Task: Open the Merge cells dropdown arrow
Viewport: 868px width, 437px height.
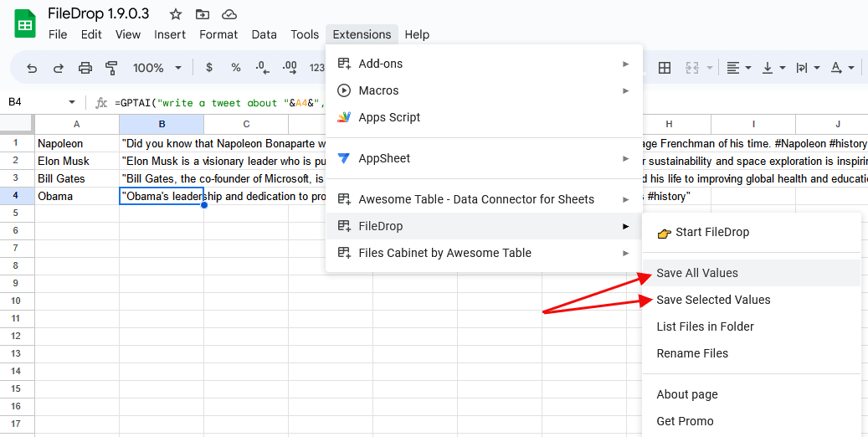Action: point(710,68)
